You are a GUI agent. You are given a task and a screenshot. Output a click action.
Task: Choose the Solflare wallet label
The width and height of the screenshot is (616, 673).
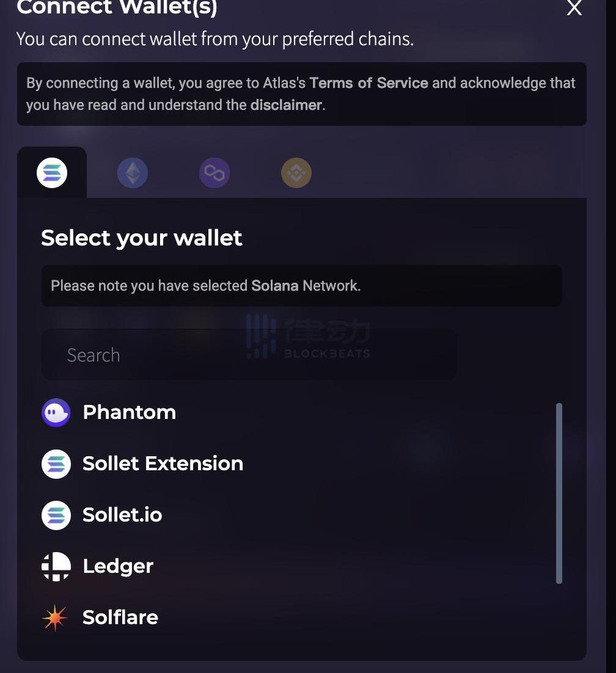[x=120, y=617]
